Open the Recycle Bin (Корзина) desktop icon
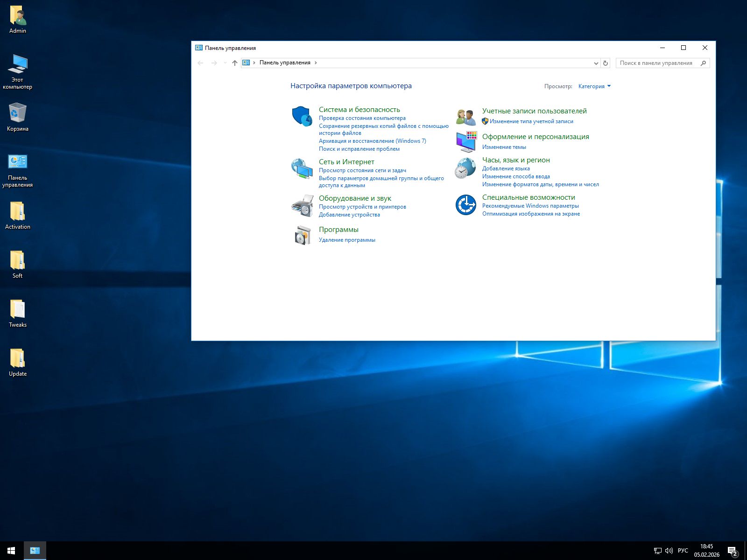This screenshot has width=747, height=560. [x=18, y=113]
